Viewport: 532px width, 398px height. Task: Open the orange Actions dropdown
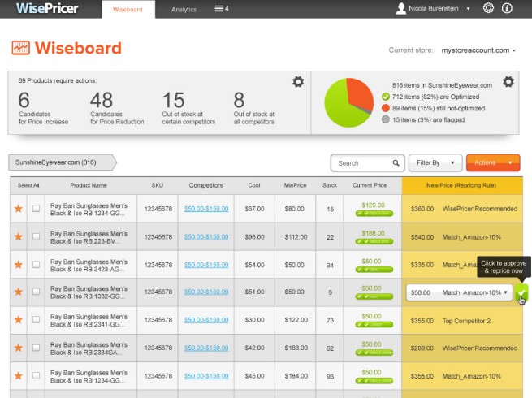pos(493,163)
